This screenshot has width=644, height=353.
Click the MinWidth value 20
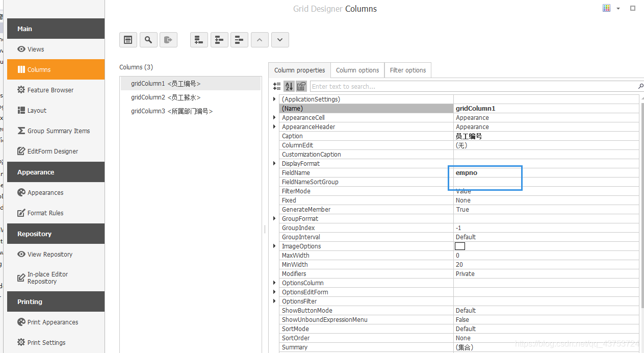[x=459, y=264]
